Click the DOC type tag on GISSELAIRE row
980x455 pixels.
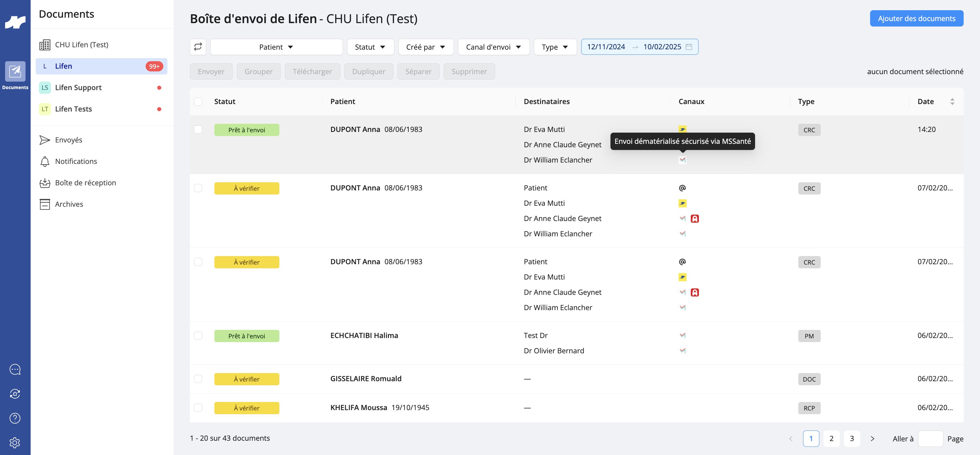click(x=809, y=380)
